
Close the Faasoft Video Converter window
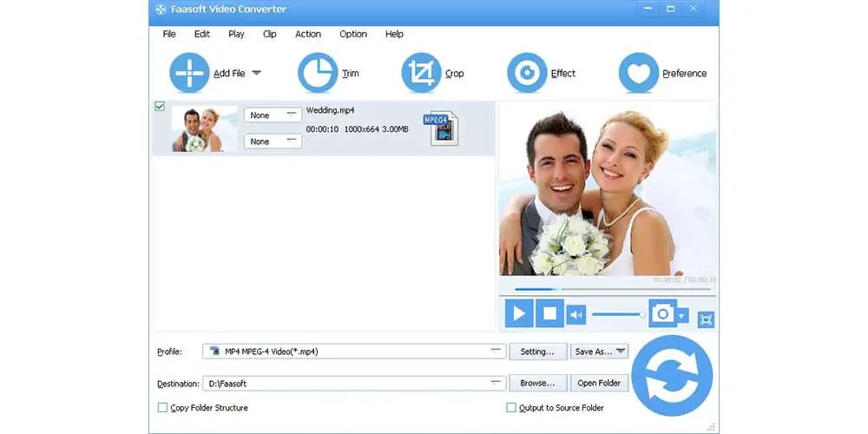[x=693, y=9]
